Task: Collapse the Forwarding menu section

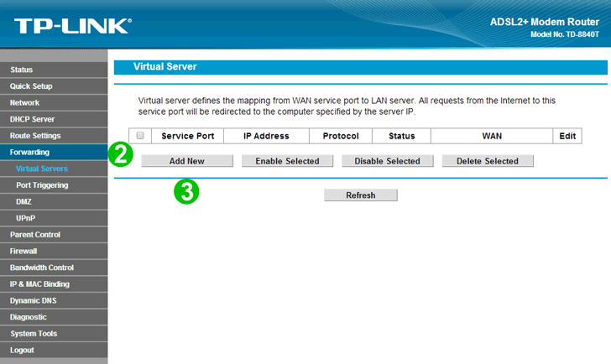Action: (54, 152)
